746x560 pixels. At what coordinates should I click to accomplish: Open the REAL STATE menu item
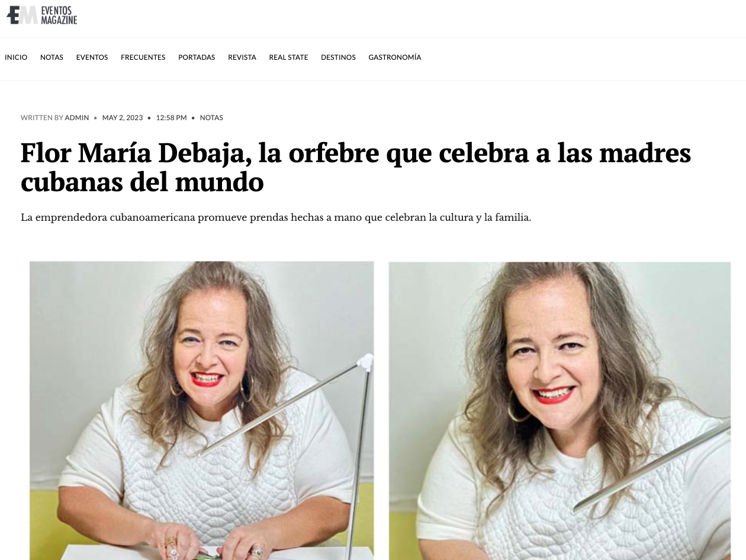point(288,57)
